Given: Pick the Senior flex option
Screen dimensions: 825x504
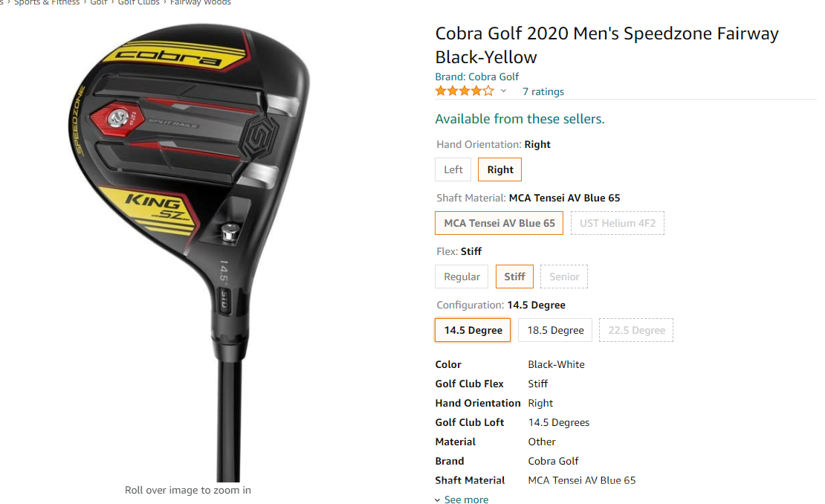Looking at the screenshot, I should [x=564, y=277].
